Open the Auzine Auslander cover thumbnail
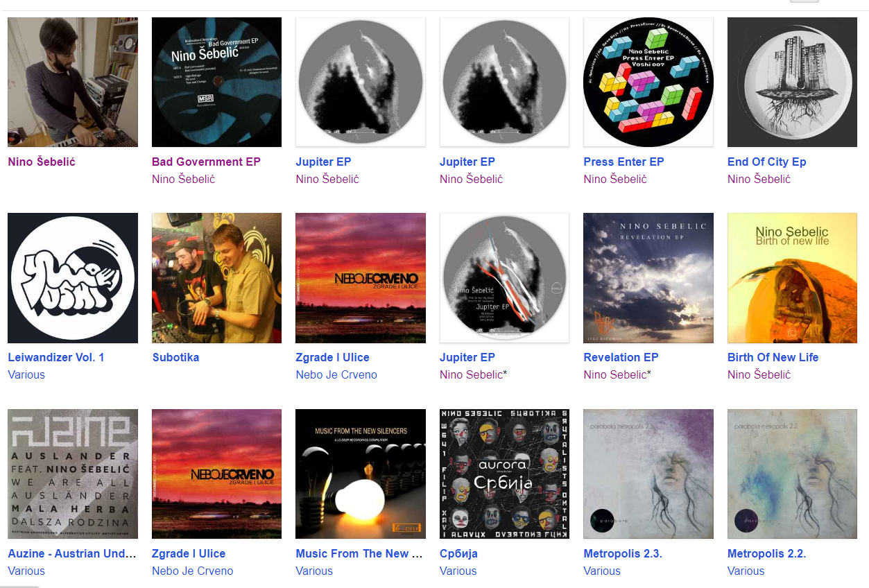The image size is (869, 588). (73, 474)
